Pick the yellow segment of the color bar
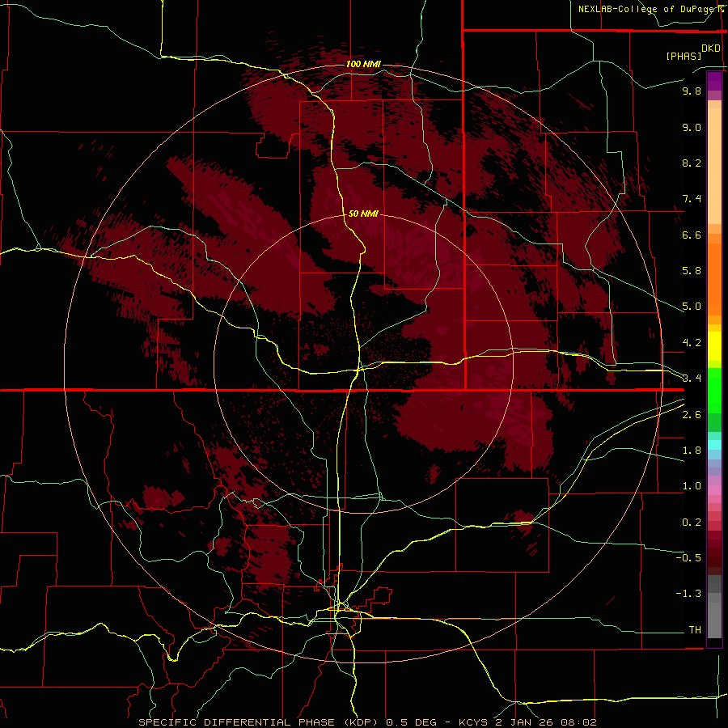The width and height of the screenshot is (728, 728). [714, 346]
